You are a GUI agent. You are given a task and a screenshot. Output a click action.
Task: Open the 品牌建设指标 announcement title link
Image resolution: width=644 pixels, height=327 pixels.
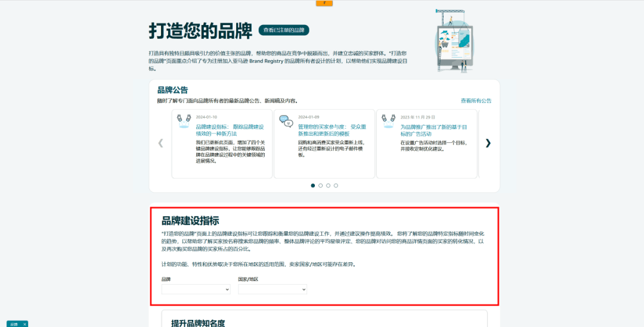coord(230,130)
